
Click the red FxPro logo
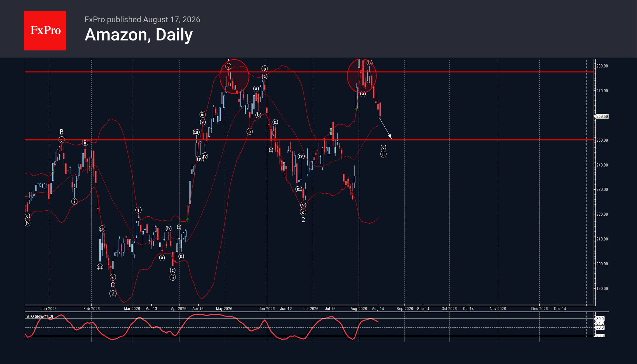coord(45,31)
